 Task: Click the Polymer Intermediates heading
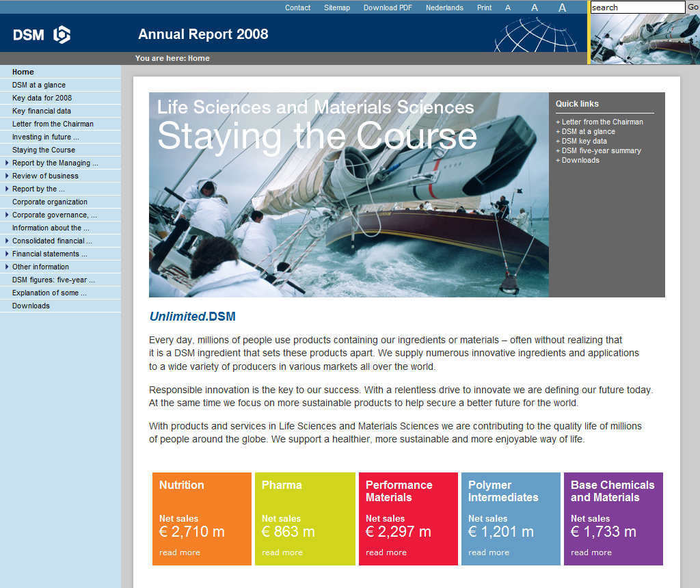coord(503,491)
